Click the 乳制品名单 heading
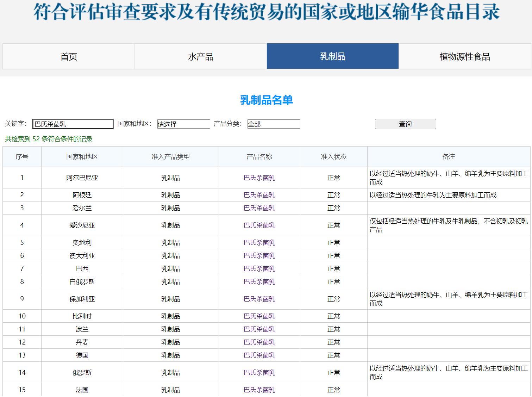Viewport: 532px width, 397px height. coord(266,100)
